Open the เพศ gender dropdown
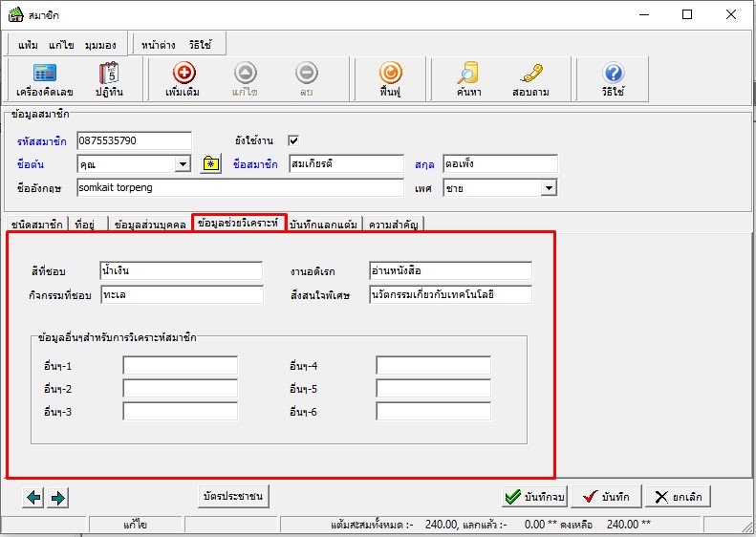 click(x=548, y=188)
